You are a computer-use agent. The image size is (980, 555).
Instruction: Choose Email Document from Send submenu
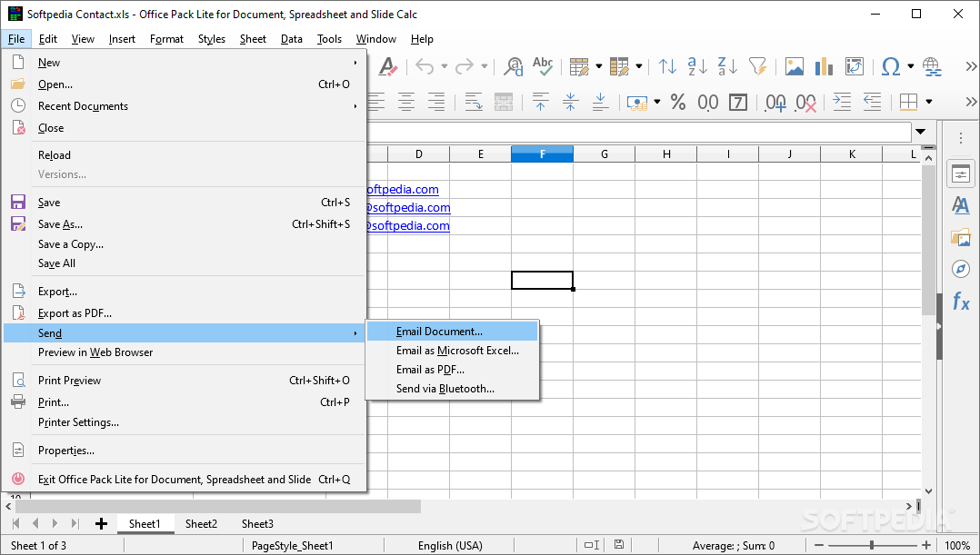pyautogui.click(x=453, y=332)
